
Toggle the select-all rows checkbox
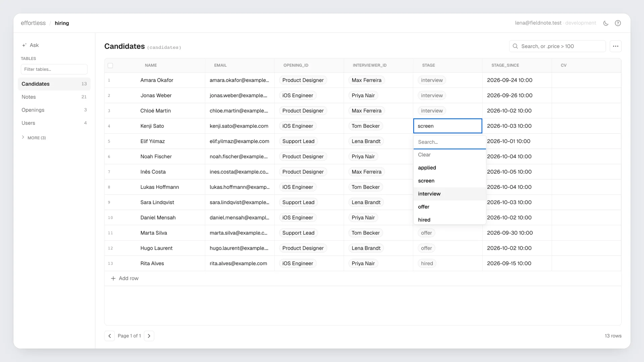(110, 65)
